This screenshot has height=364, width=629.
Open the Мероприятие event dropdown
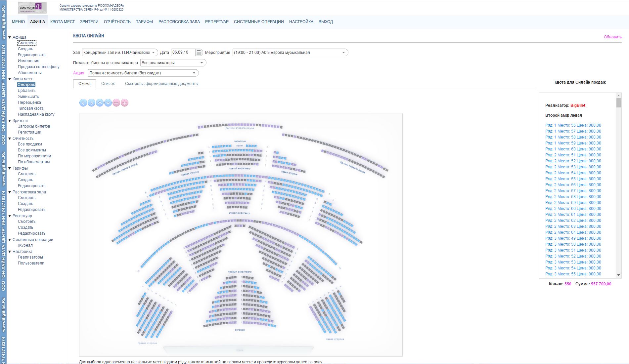pyautogui.click(x=290, y=53)
